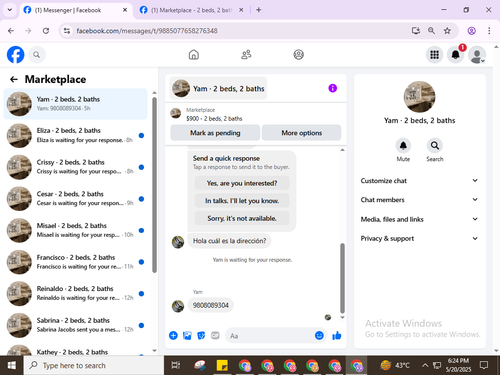The height and width of the screenshot is (375, 500).
Task: Click the Windows taskbar search box
Action: (x=94, y=365)
